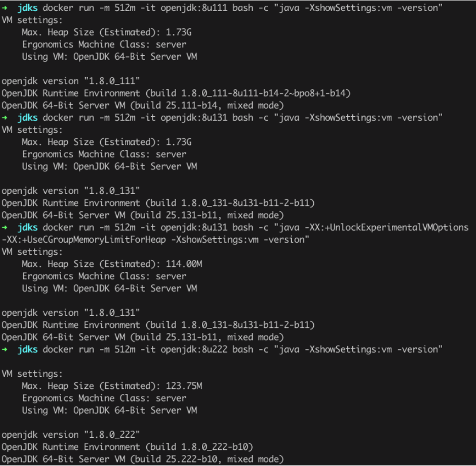Click the -XX:+UseCGroupMemoryLimitForHeap flag text
Image resolution: width=476 pixels, height=466 pixels.
tap(84, 240)
